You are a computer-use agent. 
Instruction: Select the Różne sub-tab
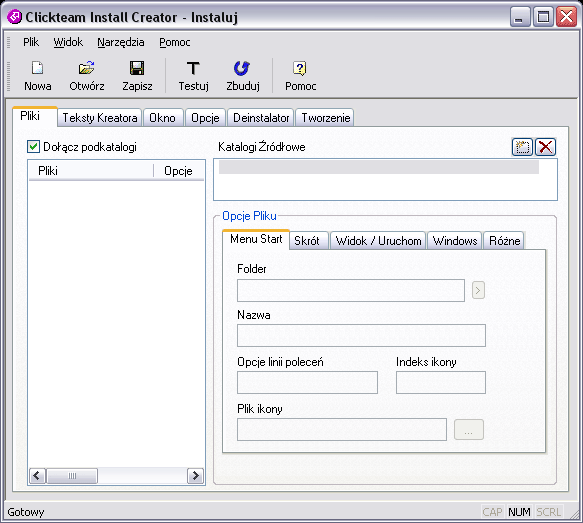pyautogui.click(x=505, y=241)
